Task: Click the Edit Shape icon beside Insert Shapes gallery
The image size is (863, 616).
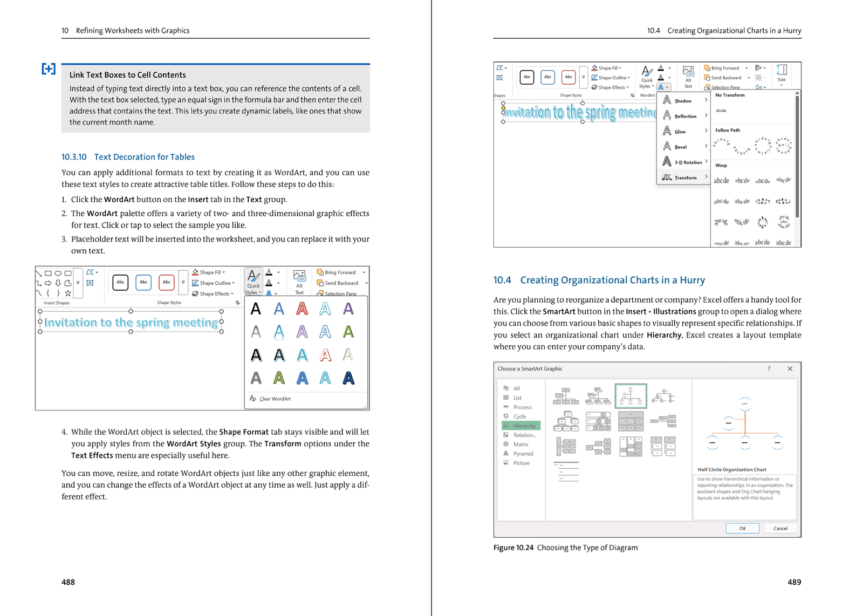Action: point(92,272)
